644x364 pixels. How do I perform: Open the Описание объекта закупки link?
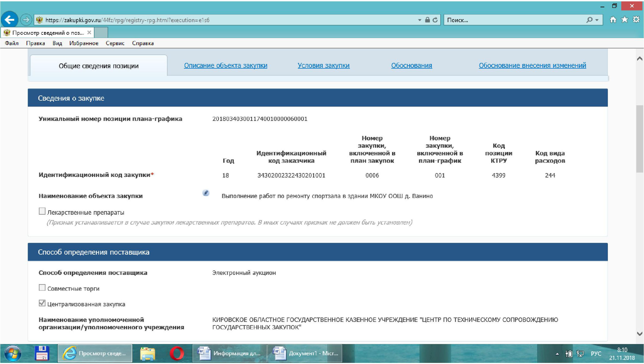(x=226, y=65)
